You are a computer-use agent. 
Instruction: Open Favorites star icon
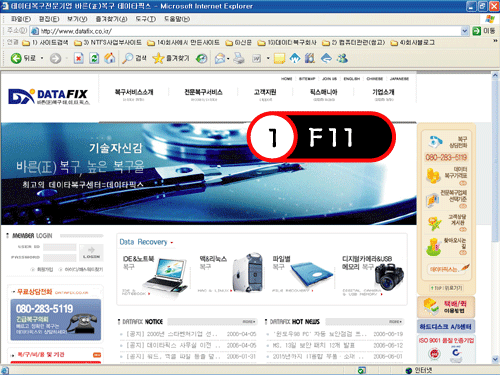pos(158,58)
